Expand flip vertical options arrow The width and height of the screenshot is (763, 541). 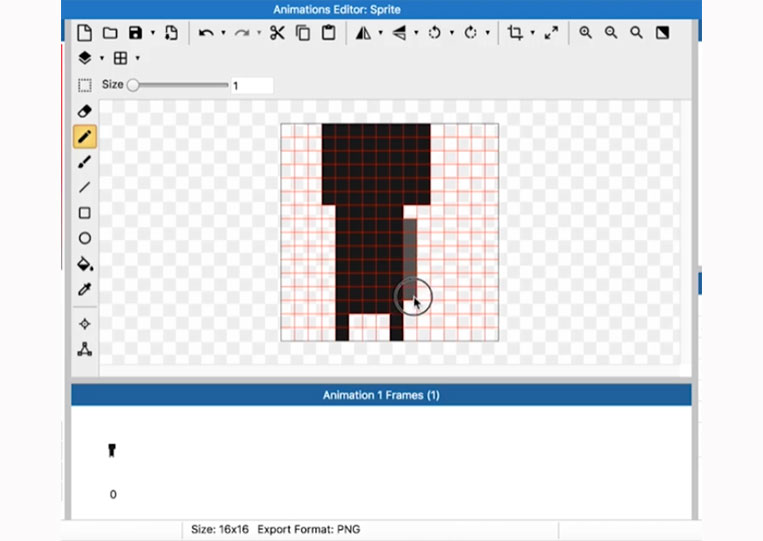click(416, 33)
